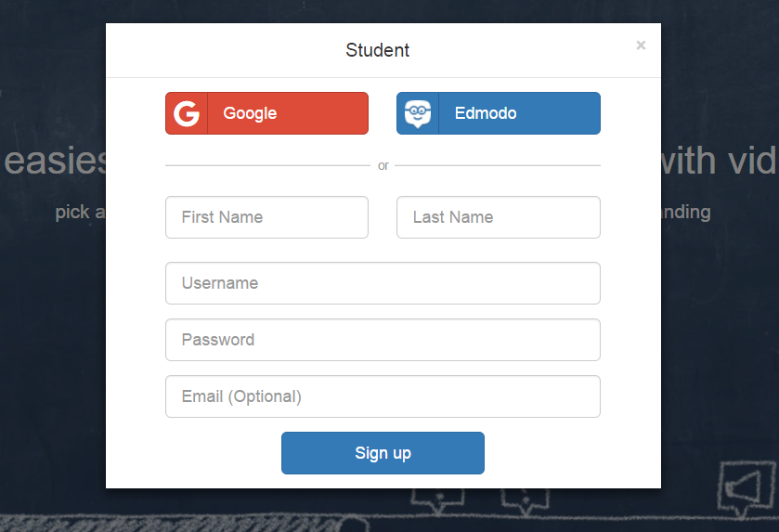Click the Google "G" logo icon

click(187, 113)
